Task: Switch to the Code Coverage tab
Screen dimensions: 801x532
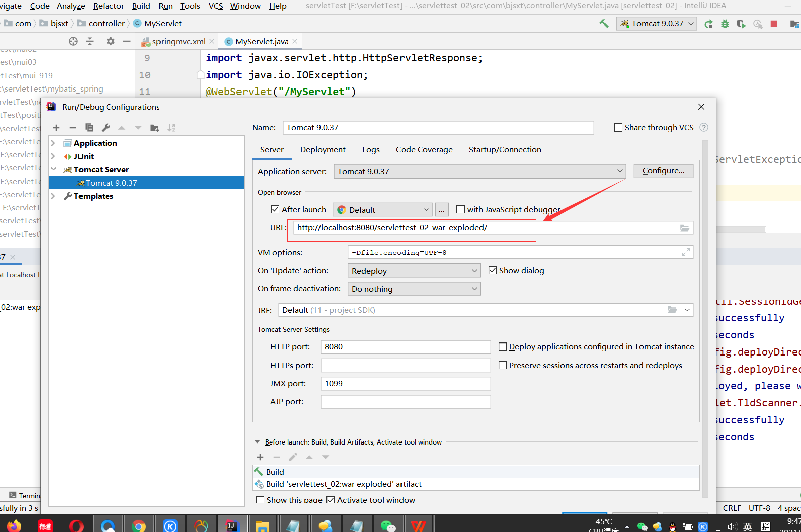Action: (424, 150)
